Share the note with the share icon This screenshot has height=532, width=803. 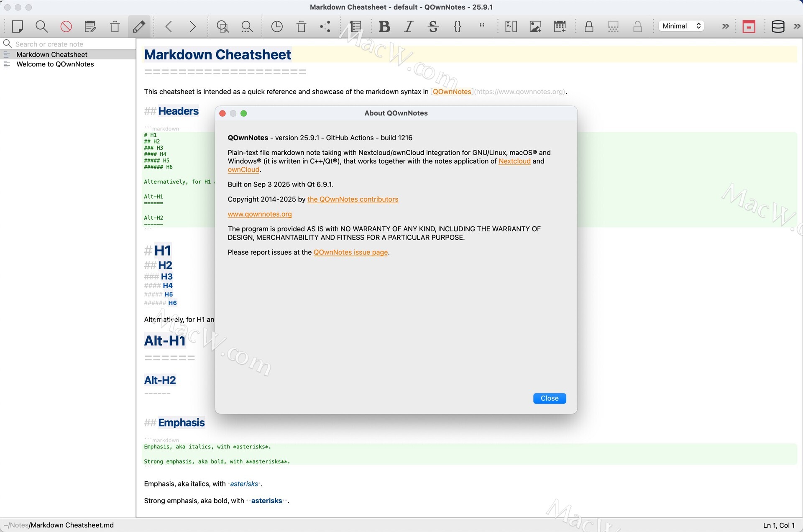(325, 26)
